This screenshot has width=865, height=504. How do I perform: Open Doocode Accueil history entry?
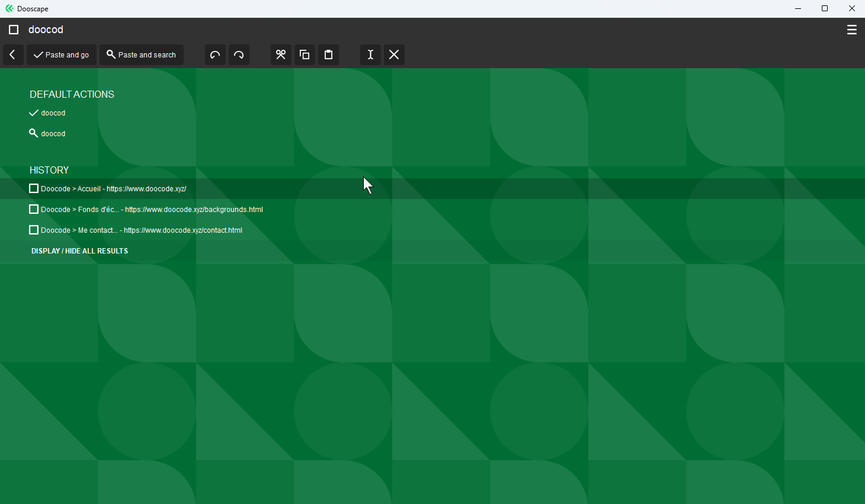click(113, 189)
